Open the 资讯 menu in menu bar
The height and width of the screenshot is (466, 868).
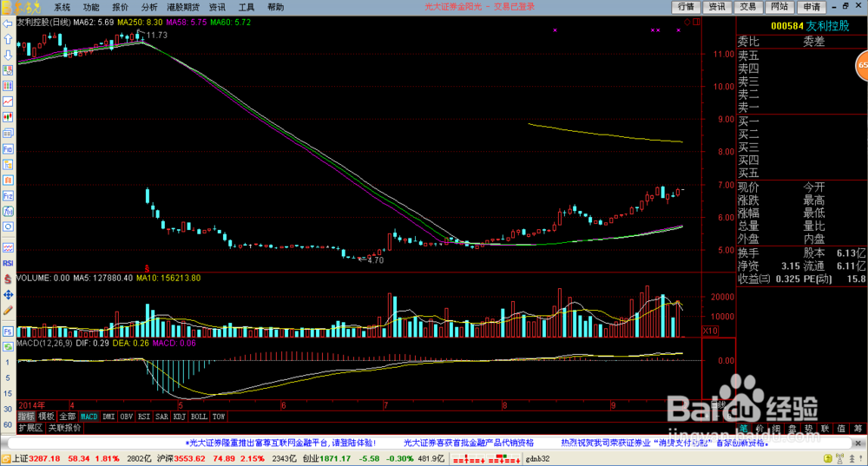coord(217,7)
